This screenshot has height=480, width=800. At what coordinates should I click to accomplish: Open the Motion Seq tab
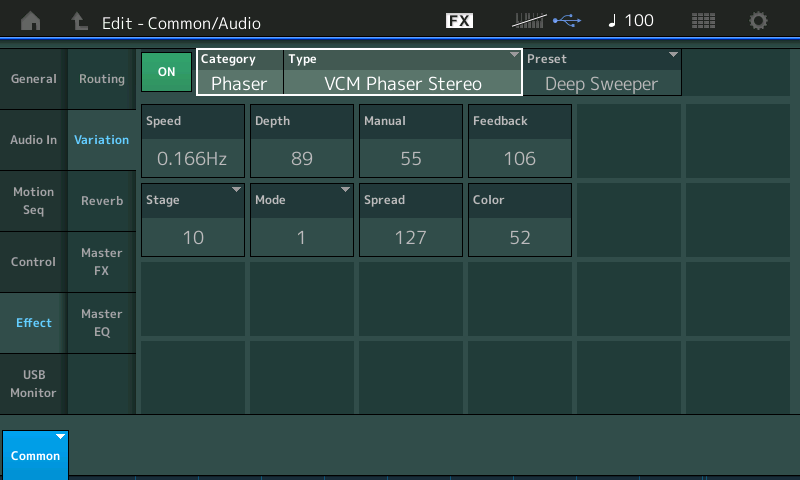coord(34,201)
